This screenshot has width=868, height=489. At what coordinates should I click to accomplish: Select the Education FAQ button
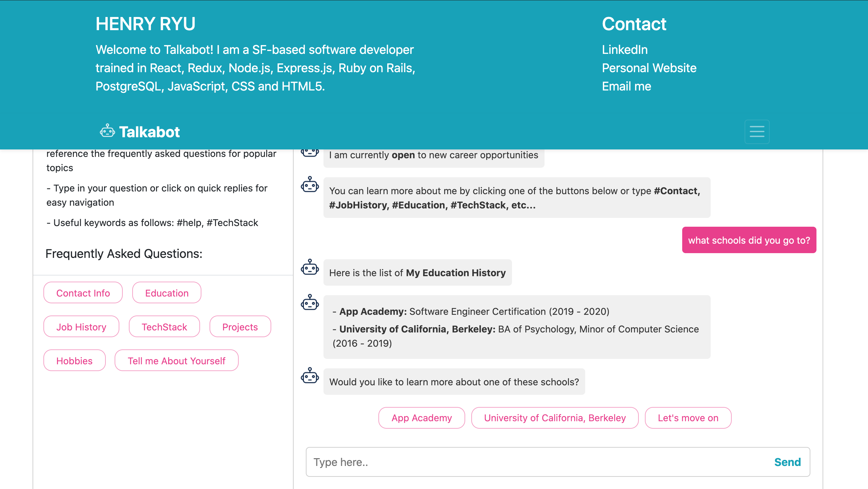tap(166, 293)
